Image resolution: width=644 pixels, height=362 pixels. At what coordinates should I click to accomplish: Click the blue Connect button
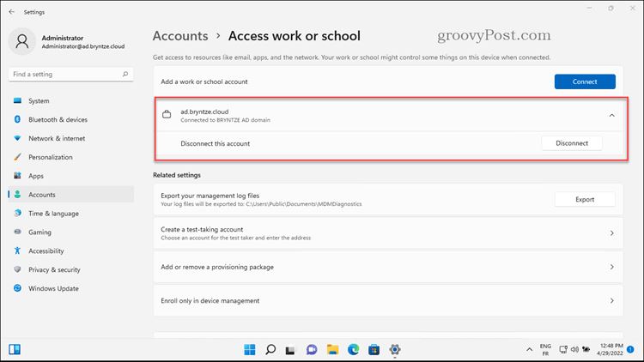[x=585, y=81]
